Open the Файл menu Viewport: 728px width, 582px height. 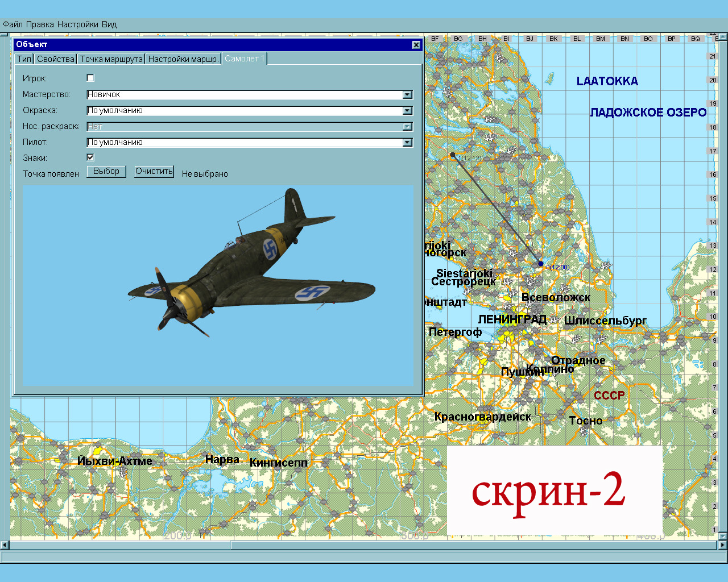[13, 24]
